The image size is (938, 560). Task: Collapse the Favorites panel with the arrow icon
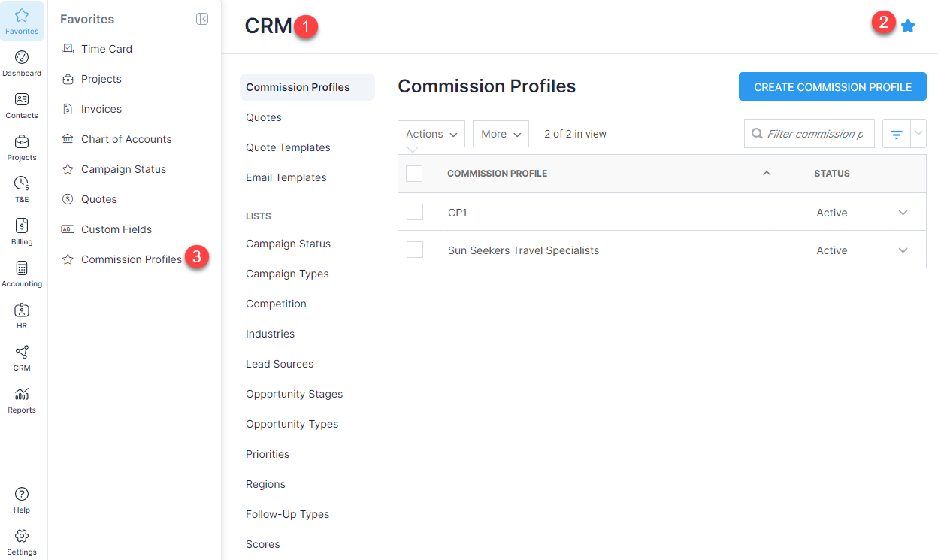coord(202,20)
